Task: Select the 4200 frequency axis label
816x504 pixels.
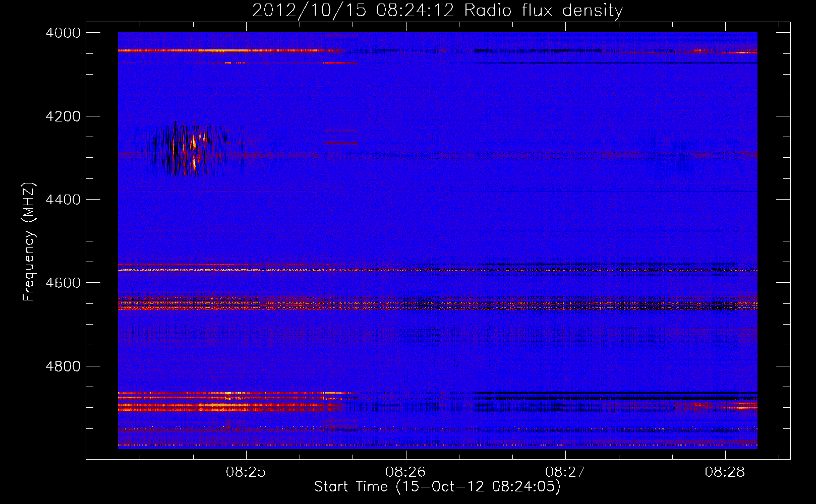Action: tap(63, 116)
